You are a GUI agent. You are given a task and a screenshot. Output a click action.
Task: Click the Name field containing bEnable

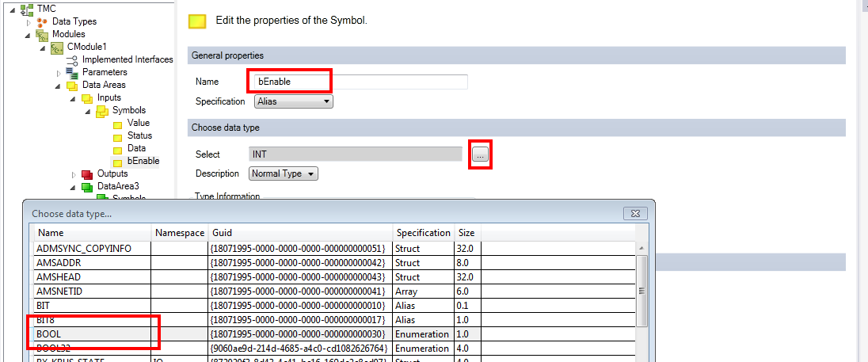click(360, 82)
